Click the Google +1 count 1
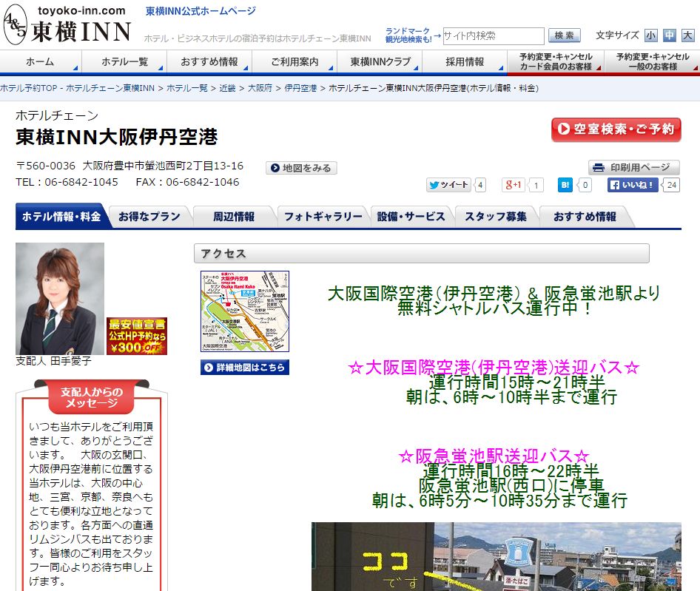This screenshot has width=700, height=591. 536,185
